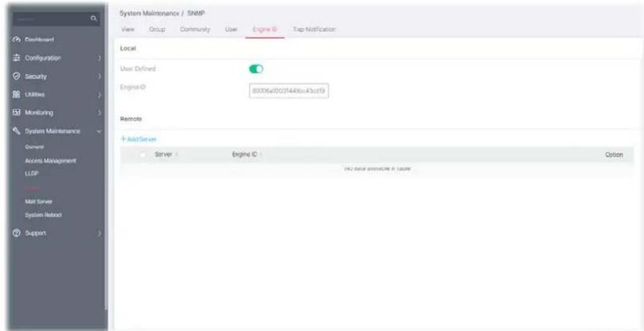This screenshot has height=331, width=644.
Task: Open the LLDP submenu item
Action: tap(30, 174)
